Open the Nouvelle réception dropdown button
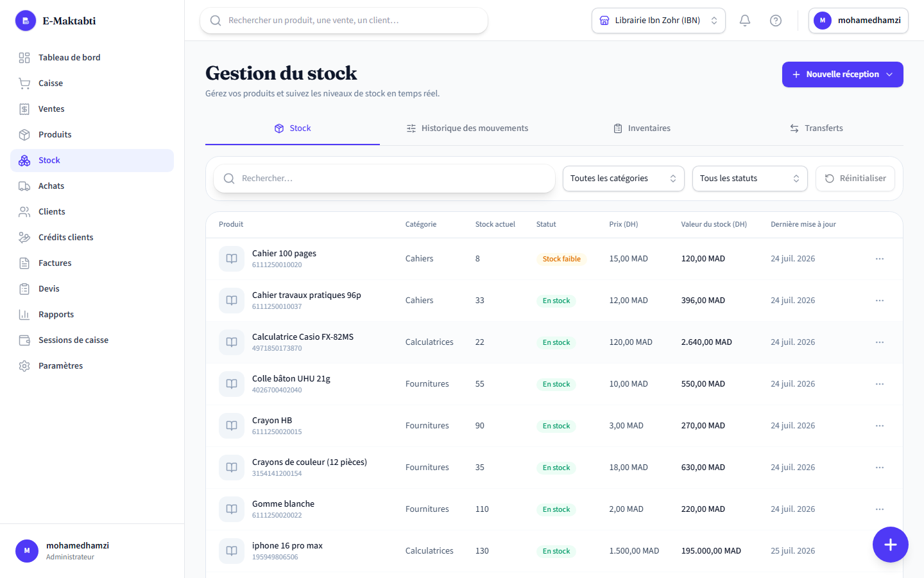This screenshot has height=578, width=924. pos(843,74)
